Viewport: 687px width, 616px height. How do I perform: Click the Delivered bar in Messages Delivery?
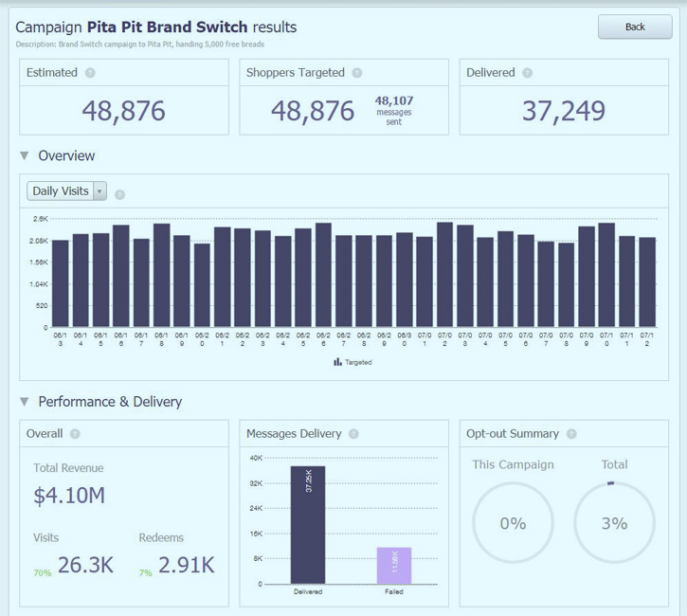pyautogui.click(x=308, y=525)
